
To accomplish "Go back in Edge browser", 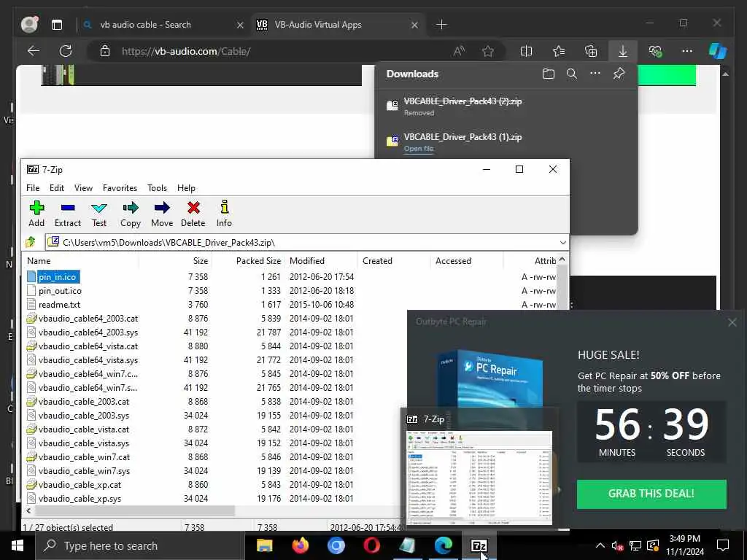I will point(34,51).
